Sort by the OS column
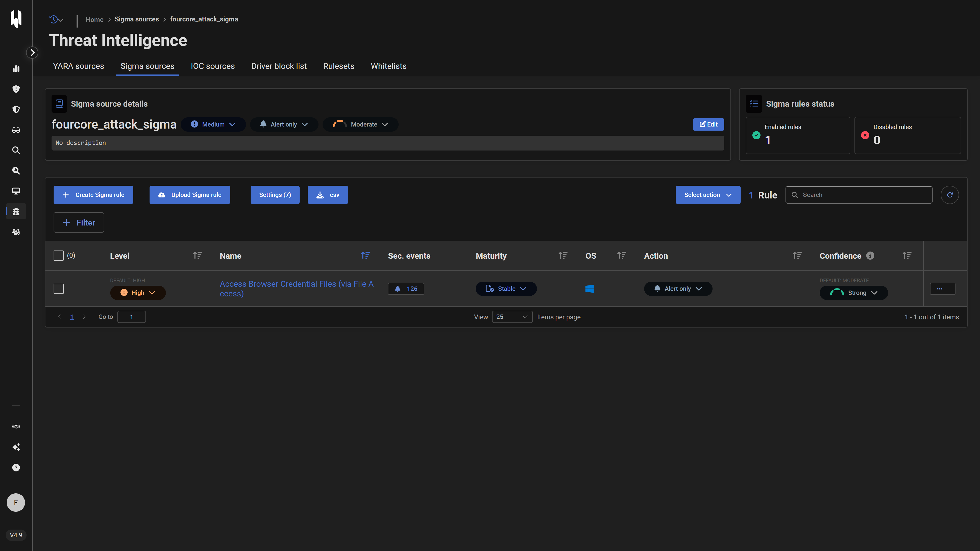This screenshot has width=980, height=551. tap(621, 256)
